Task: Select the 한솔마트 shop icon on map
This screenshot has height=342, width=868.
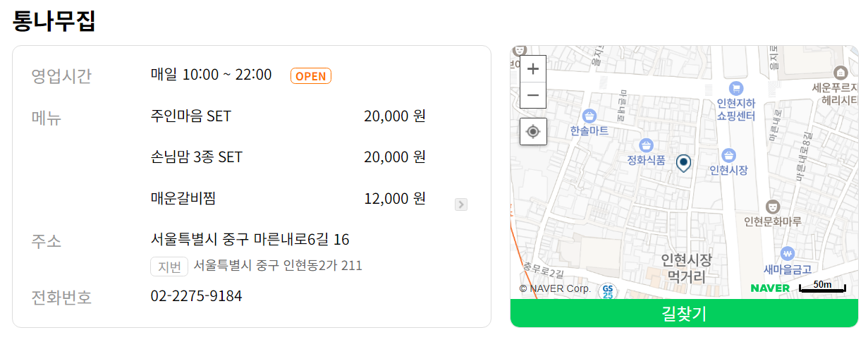Action: [x=589, y=116]
